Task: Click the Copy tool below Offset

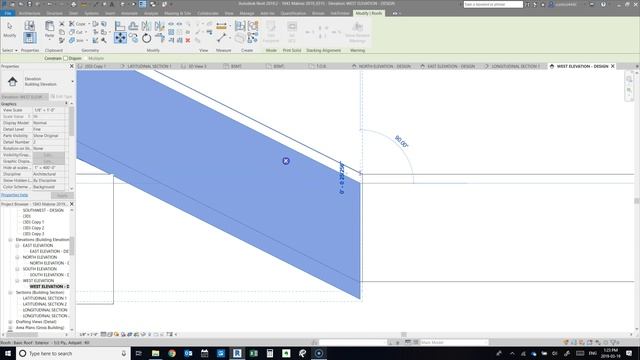Action: click(x=133, y=38)
